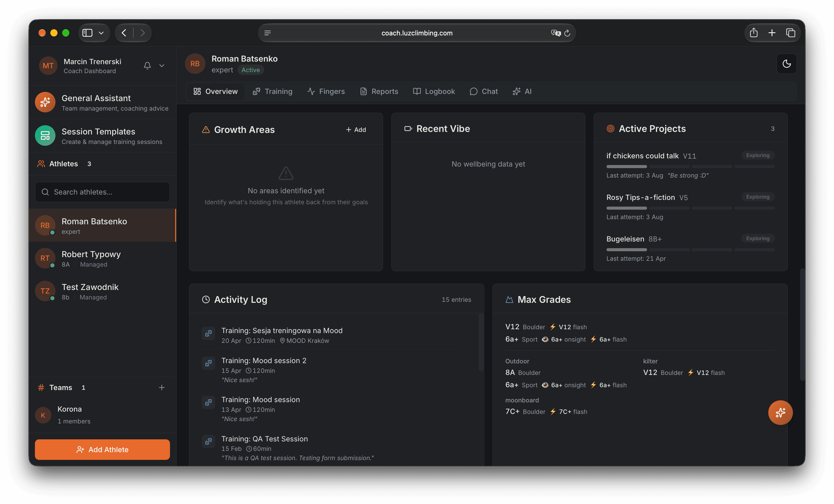This screenshot has height=504, width=834.
Task: Click progress bar for 'if chickens could talk'
Action: tap(690, 167)
